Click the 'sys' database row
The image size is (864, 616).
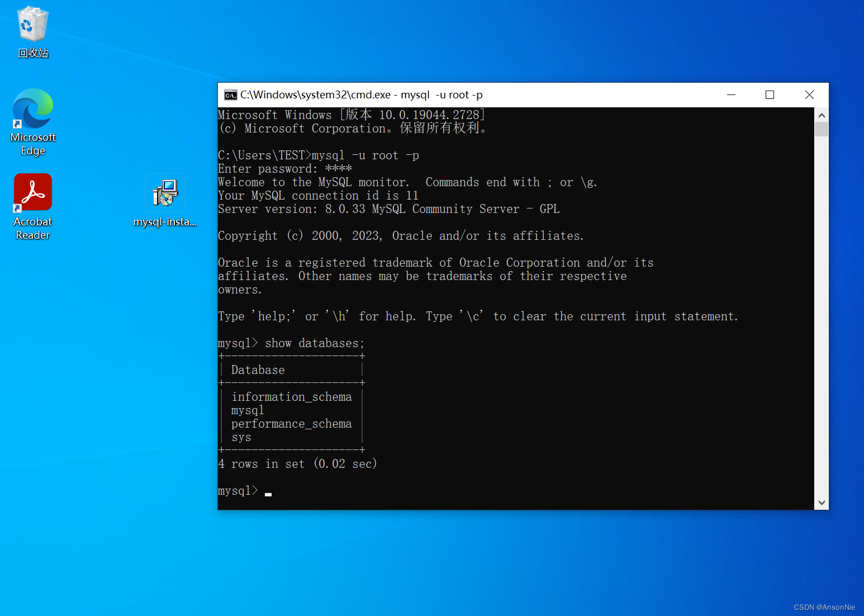[x=241, y=437]
